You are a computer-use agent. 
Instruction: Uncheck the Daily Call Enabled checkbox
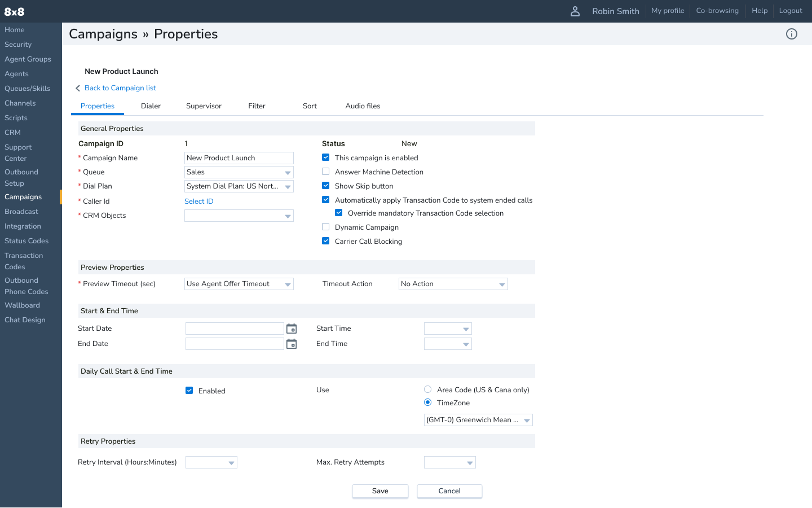(189, 391)
